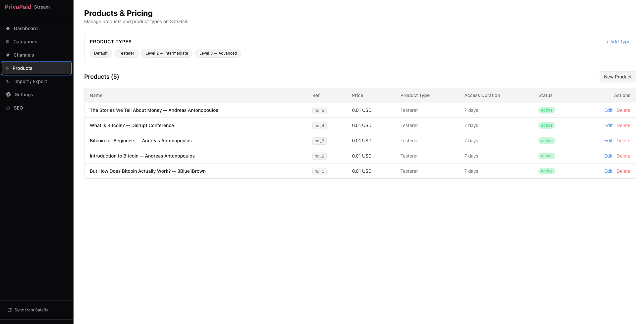Open Import / Export page
Screen dimensions: 644x324
tap(36, 81)
